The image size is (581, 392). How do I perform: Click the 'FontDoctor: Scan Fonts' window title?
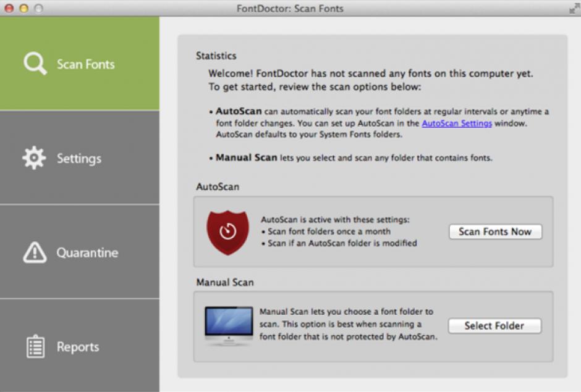290,9
